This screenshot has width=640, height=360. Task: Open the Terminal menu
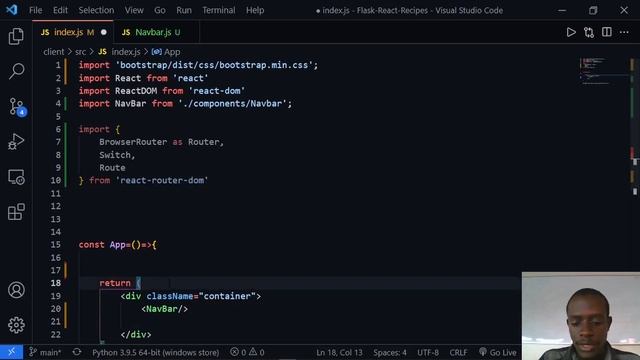point(219,10)
